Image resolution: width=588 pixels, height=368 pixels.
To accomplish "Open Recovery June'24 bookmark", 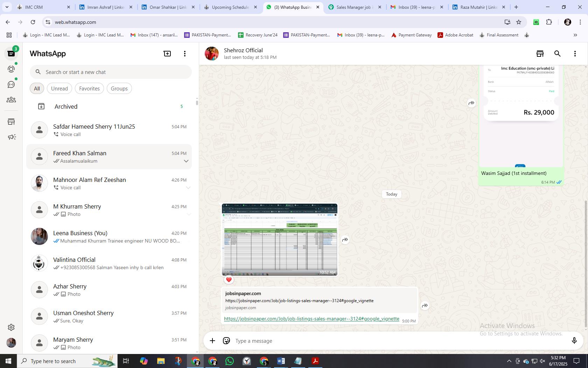I will (x=258, y=35).
